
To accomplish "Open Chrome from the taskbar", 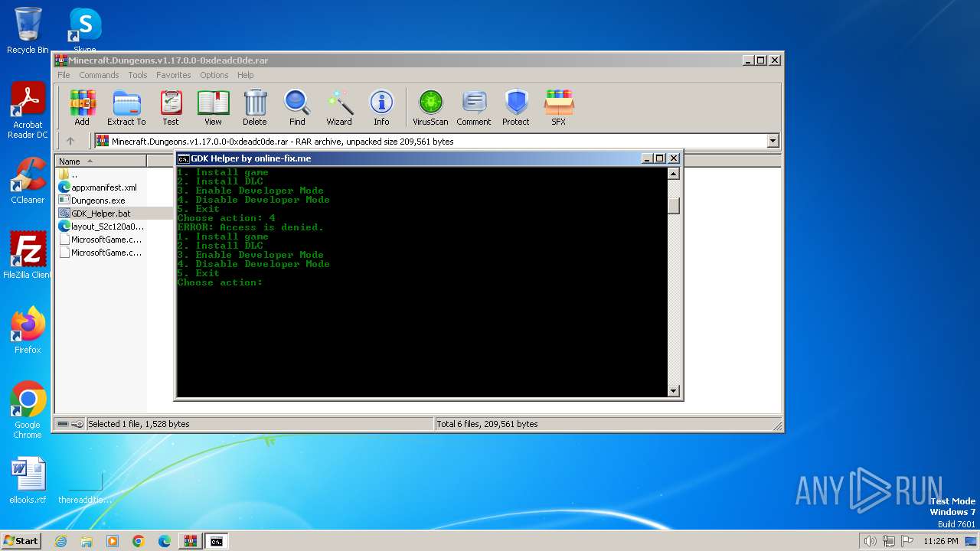I will click(x=139, y=541).
